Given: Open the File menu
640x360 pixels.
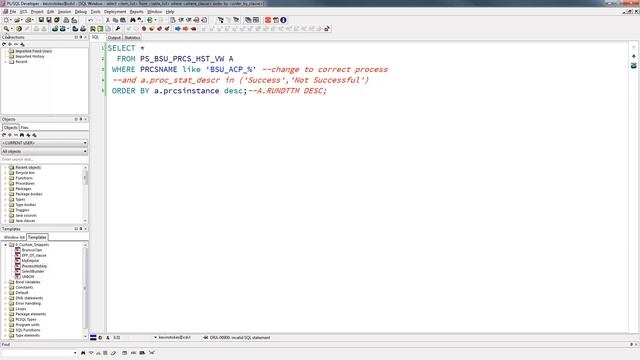Looking at the screenshot, I should (x=13, y=12).
